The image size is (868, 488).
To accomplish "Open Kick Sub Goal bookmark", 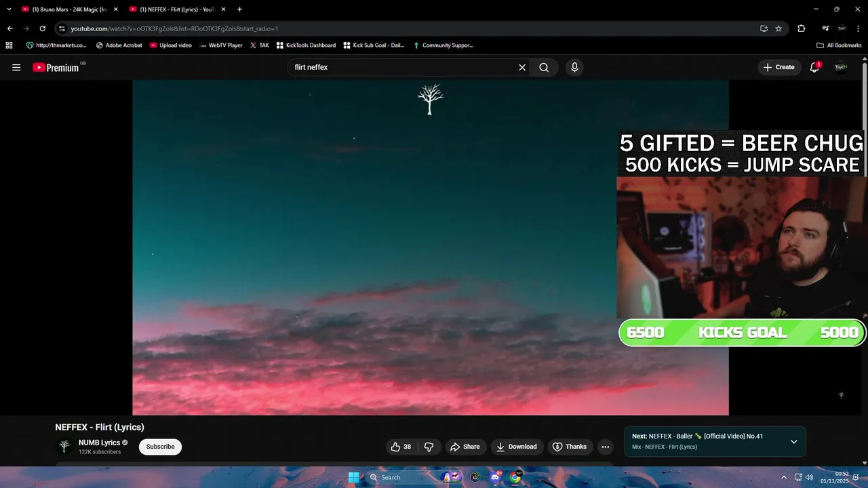I will 374,45.
